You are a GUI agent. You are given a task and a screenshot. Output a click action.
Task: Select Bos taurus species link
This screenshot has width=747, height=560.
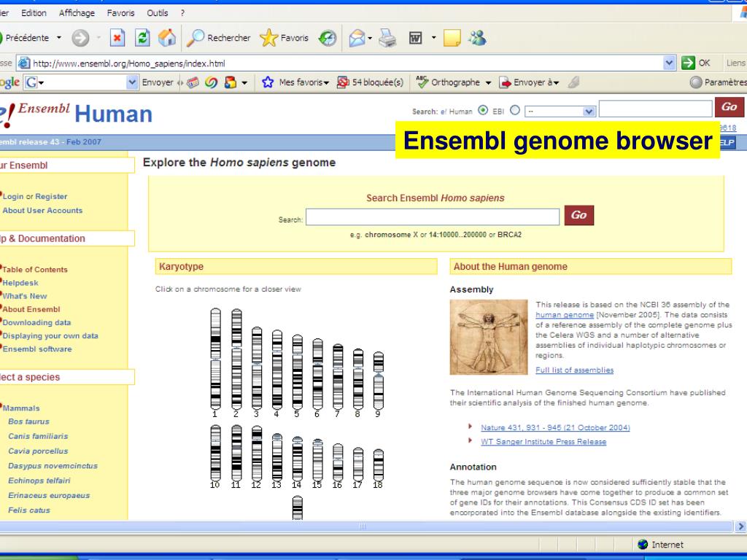[x=28, y=421]
